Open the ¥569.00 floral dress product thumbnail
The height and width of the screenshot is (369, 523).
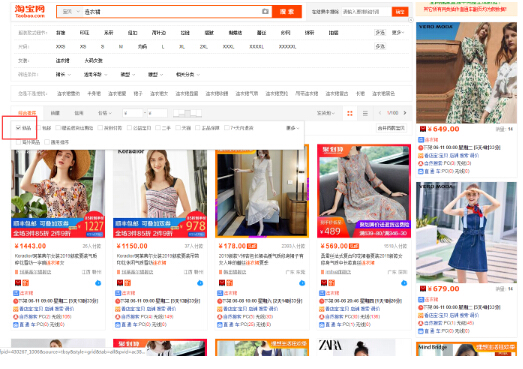pos(364,191)
